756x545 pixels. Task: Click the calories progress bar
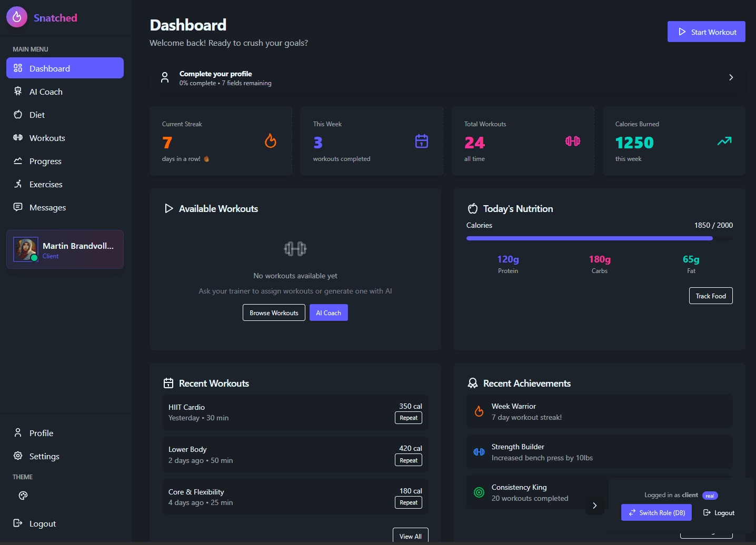click(x=599, y=238)
